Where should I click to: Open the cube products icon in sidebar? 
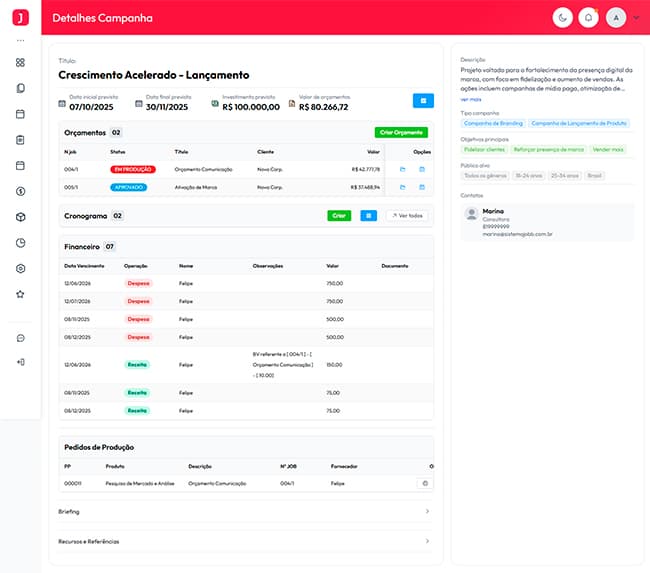(20, 217)
